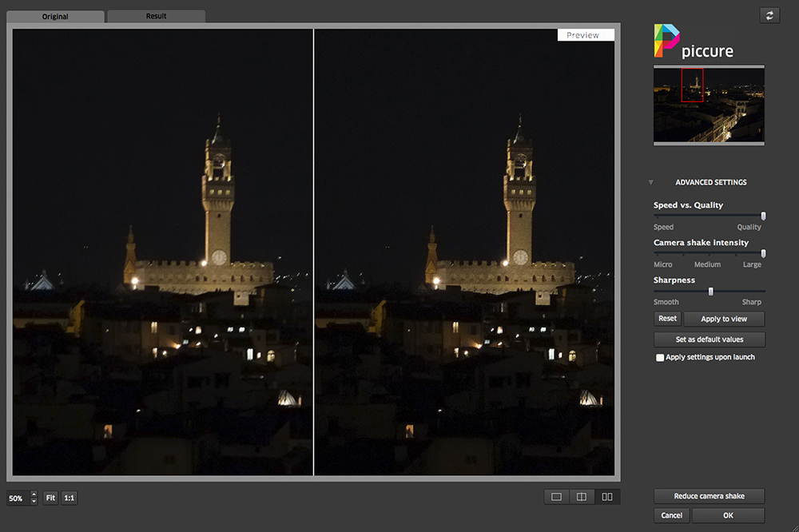Viewport: 799px width, 532px height.
Task: Fit the image to the window
Action: click(50, 498)
